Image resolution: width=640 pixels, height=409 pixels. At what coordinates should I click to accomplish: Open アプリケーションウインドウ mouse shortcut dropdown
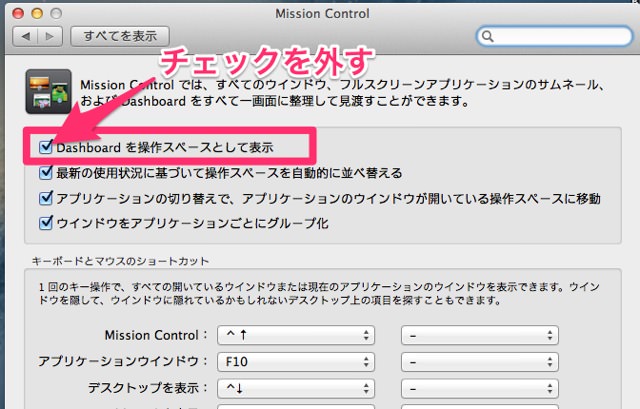[x=480, y=362]
